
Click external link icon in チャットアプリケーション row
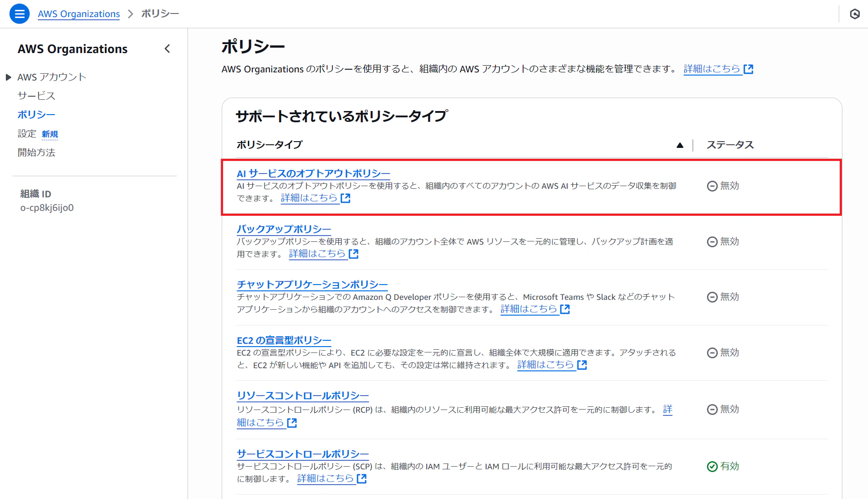coord(565,309)
